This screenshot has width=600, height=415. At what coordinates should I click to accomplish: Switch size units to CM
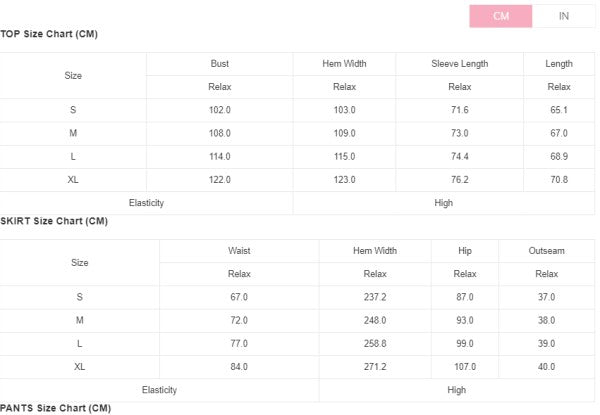coord(501,16)
